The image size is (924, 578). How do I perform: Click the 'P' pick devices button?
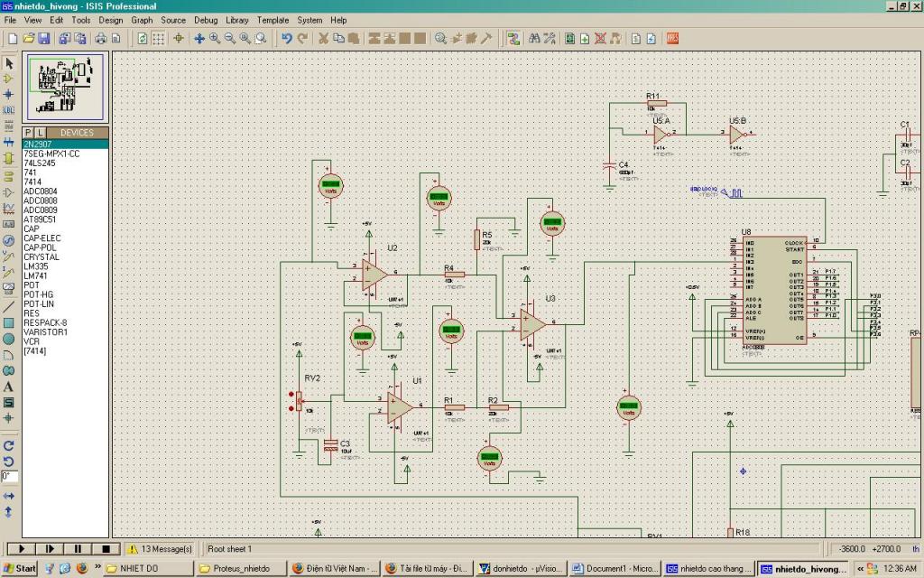pos(28,133)
